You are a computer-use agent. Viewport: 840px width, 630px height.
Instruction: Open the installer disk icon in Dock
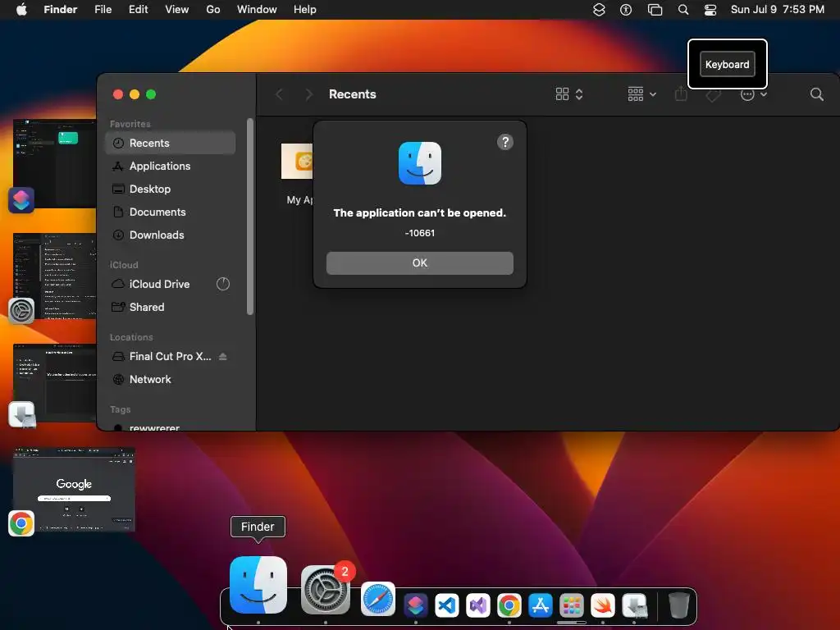(634, 605)
